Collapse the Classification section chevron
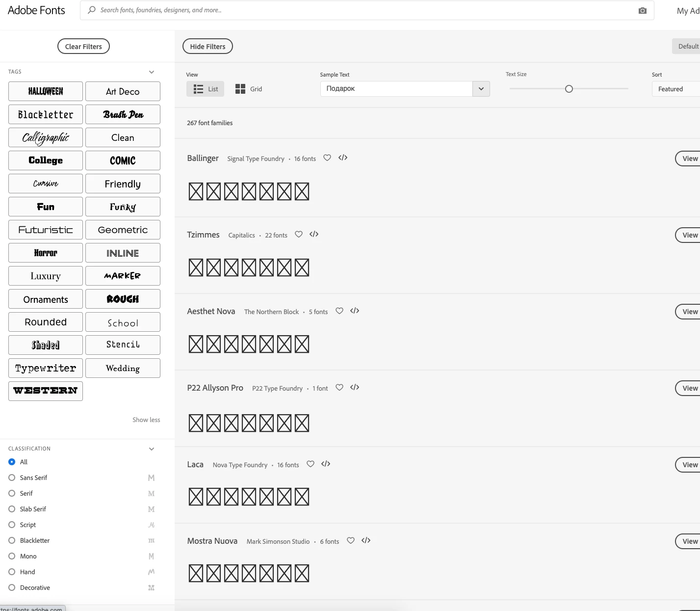This screenshot has height=611, width=700. [x=152, y=449]
